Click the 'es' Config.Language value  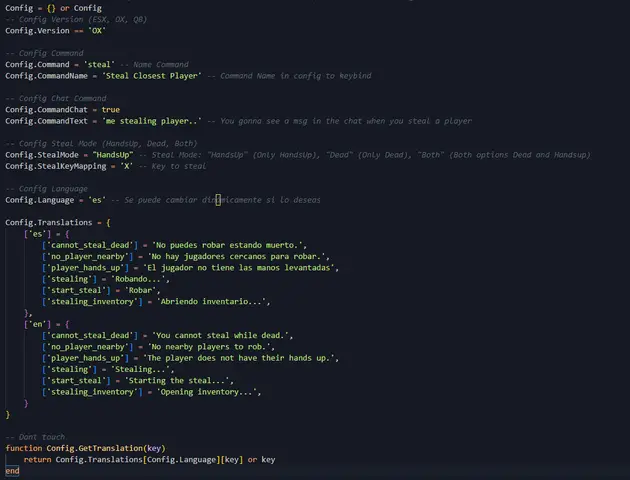click(97, 200)
